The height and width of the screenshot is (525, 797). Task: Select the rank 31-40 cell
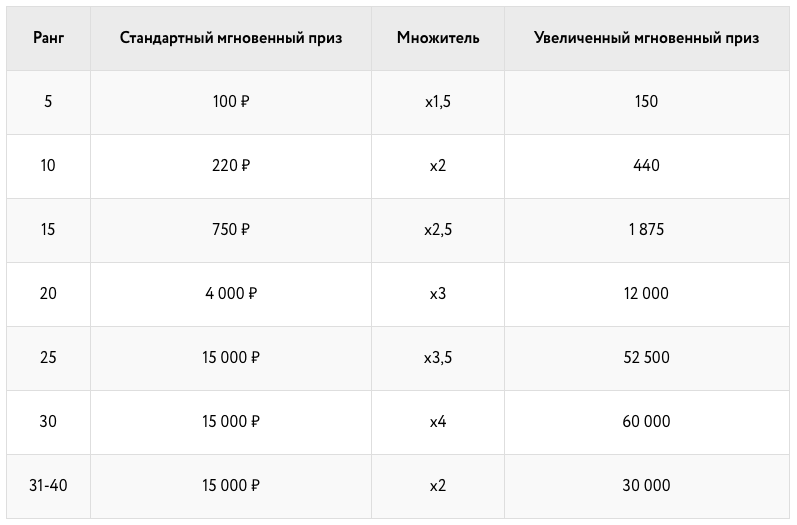tap(48, 486)
